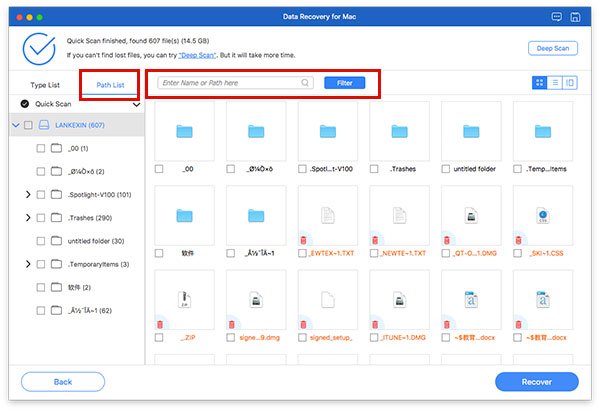Image resolution: width=600 pixels, height=411 pixels.
Task: Select the _QT-O...1.DMG file icon
Action: coord(471,215)
